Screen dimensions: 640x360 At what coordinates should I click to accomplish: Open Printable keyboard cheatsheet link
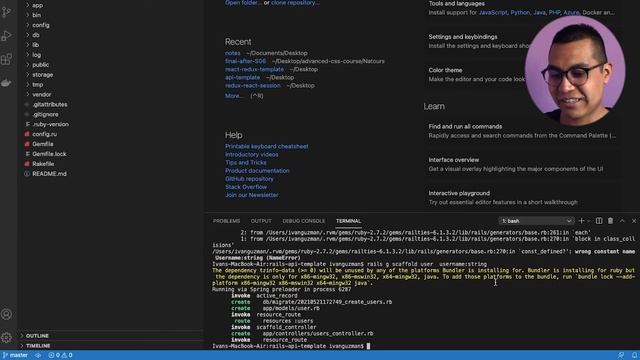[267, 146]
